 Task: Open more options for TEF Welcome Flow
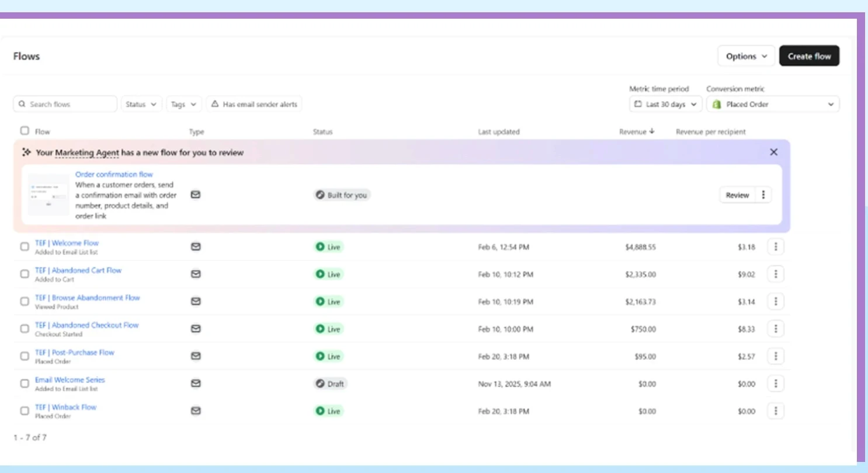coord(775,247)
